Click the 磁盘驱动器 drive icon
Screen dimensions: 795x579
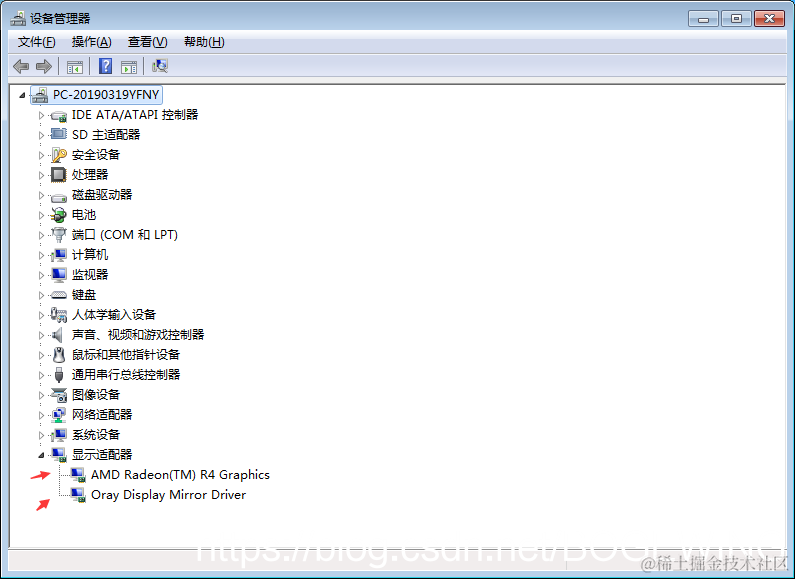tap(59, 196)
